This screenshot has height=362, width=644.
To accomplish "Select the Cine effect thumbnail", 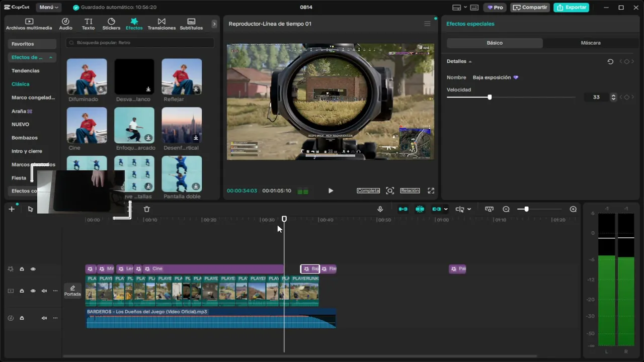I will (87, 125).
